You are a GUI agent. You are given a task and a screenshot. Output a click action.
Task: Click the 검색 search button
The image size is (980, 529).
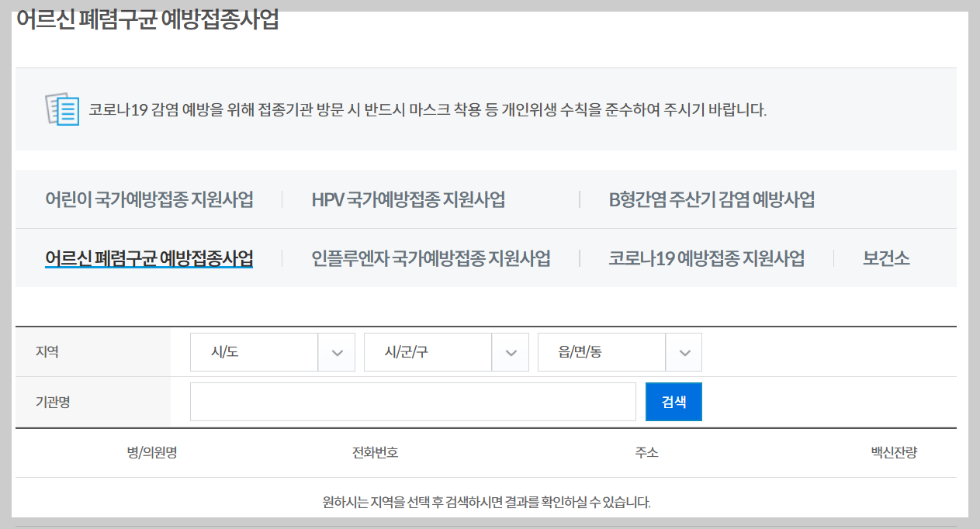pyautogui.click(x=673, y=401)
